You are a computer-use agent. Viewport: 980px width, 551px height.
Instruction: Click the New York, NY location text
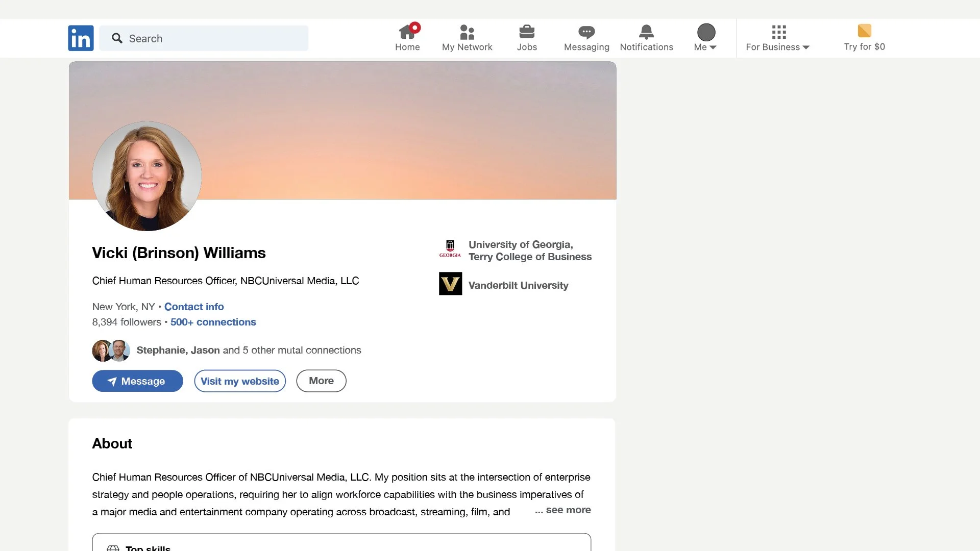pos(124,307)
